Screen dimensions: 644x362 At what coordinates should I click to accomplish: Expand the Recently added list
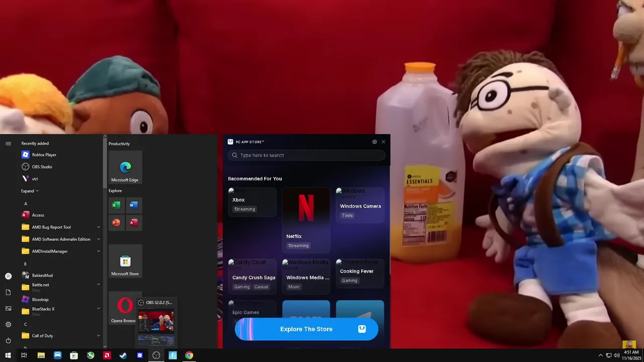click(30, 191)
